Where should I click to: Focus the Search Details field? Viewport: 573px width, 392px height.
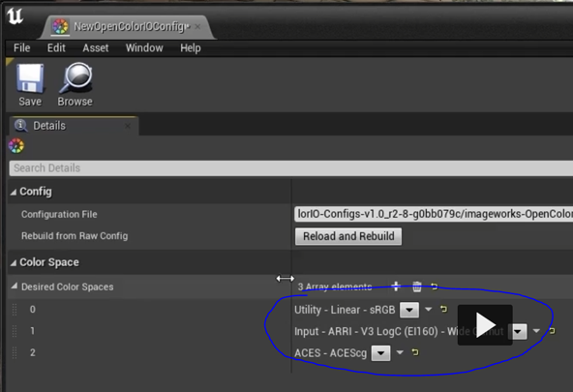291,168
